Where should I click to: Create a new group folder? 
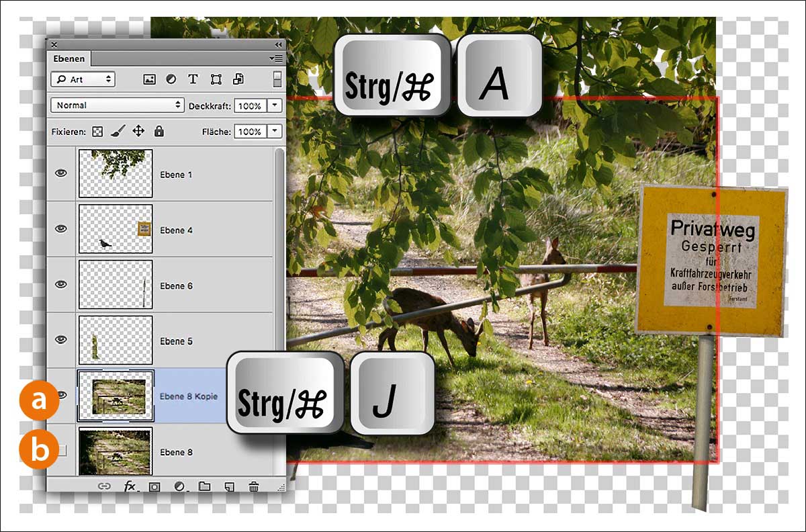click(204, 486)
